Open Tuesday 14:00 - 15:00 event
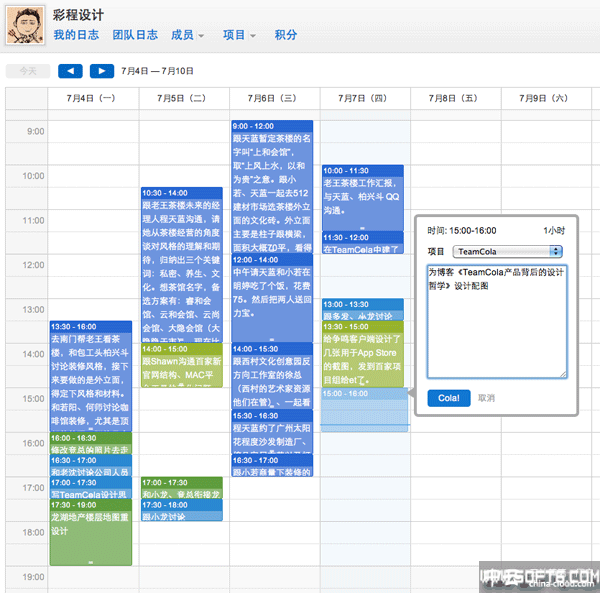The width and height of the screenshot is (600, 593). point(182,365)
